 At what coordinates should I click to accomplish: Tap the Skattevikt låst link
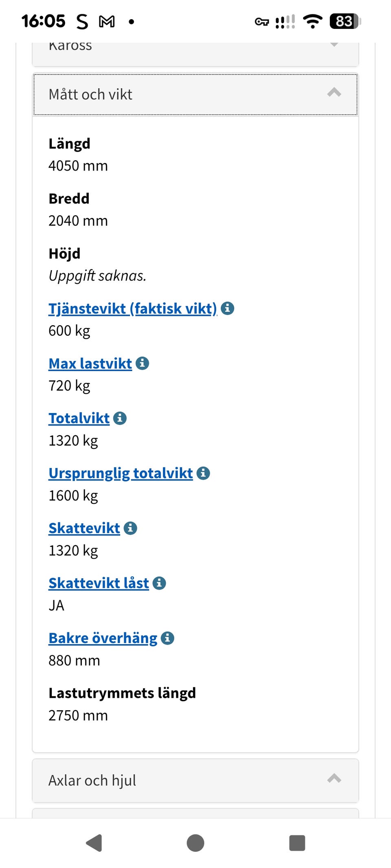(99, 583)
